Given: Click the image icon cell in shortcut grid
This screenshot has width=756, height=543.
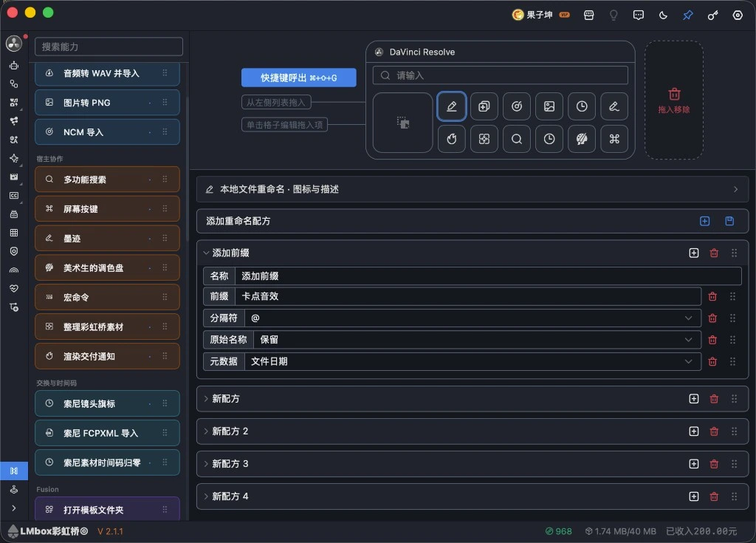Looking at the screenshot, I should tap(549, 106).
